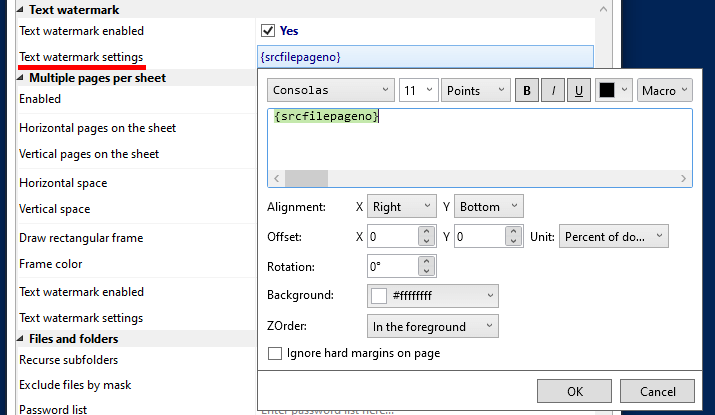The height and width of the screenshot is (415, 715).
Task: Select the Enabled row under Multiple pages
Action: click(136, 99)
